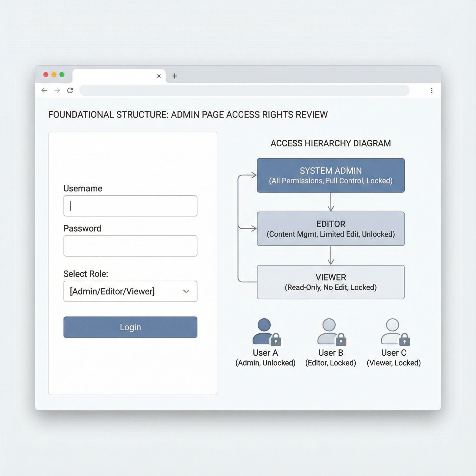Click the VIEWER hierarchy box
Screen dimensions: 476x476
[331, 282]
